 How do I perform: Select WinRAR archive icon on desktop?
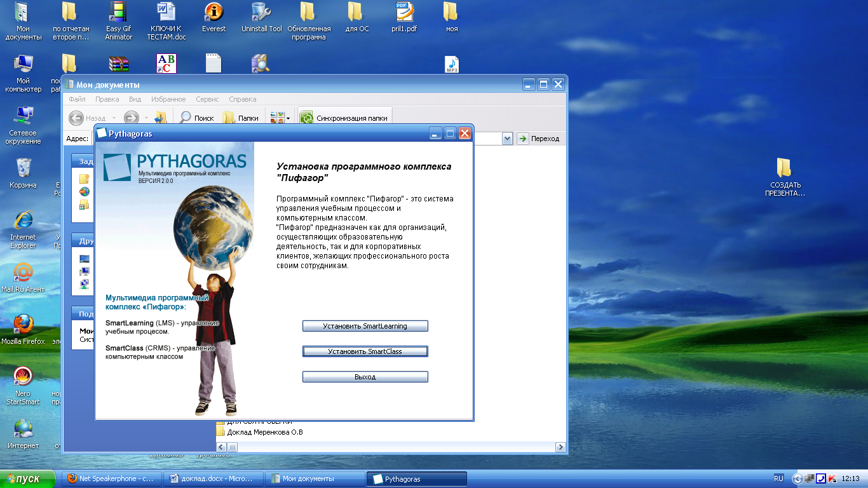(x=119, y=64)
